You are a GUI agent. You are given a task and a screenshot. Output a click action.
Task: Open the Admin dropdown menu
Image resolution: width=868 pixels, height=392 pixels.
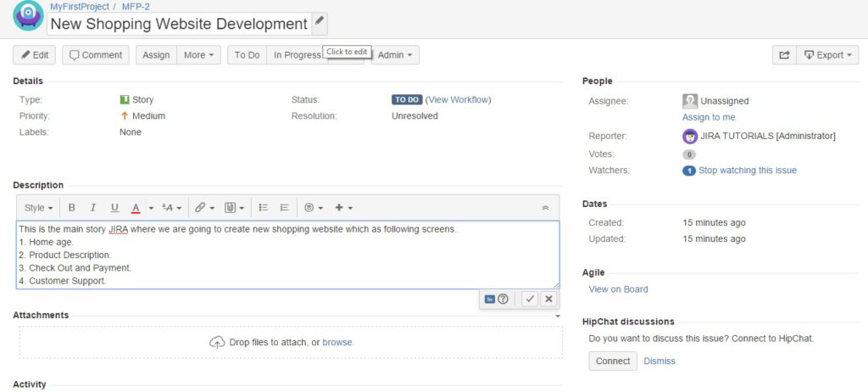tap(395, 55)
